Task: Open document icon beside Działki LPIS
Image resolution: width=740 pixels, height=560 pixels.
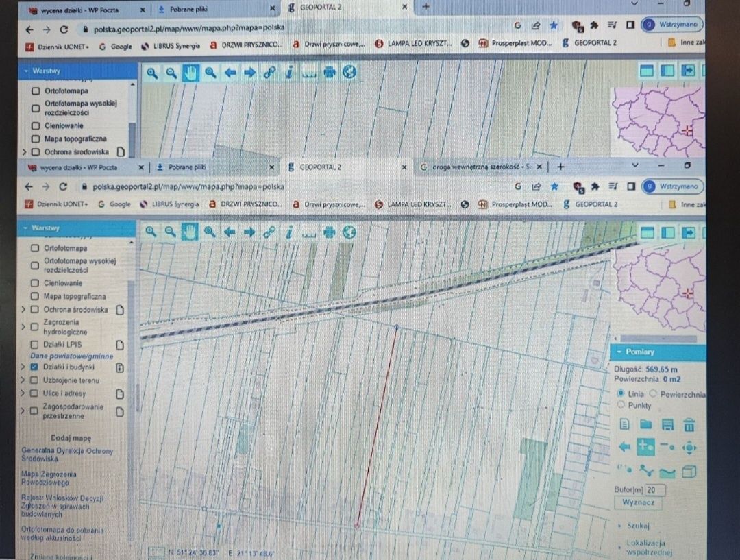Action: [119, 345]
